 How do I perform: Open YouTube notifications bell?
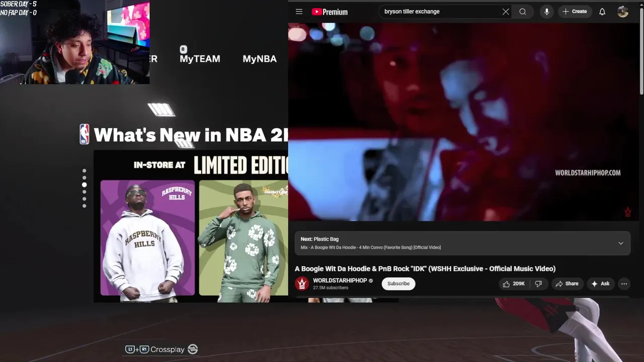click(602, 12)
